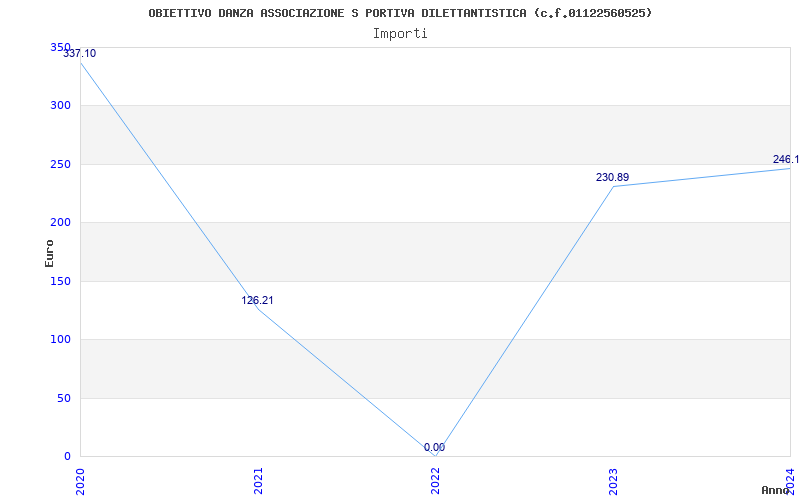Click the 50 y-axis tick label
This screenshot has width=800, height=500.
coord(64,398)
